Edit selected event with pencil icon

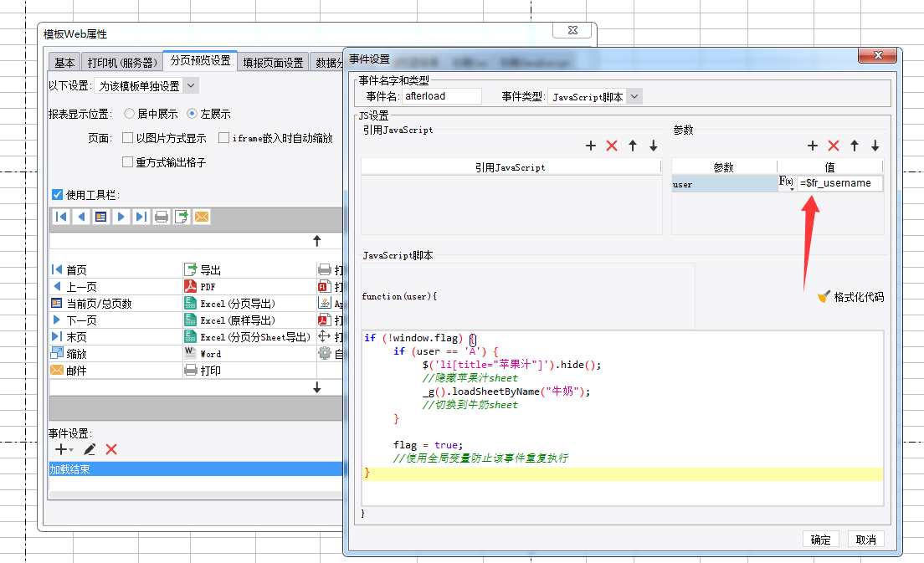point(90,450)
